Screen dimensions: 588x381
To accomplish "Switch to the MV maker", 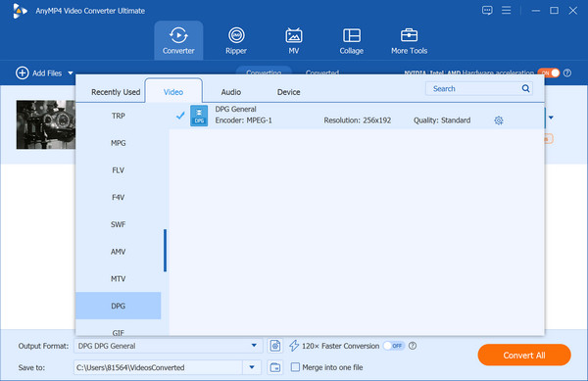I will click(294, 40).
